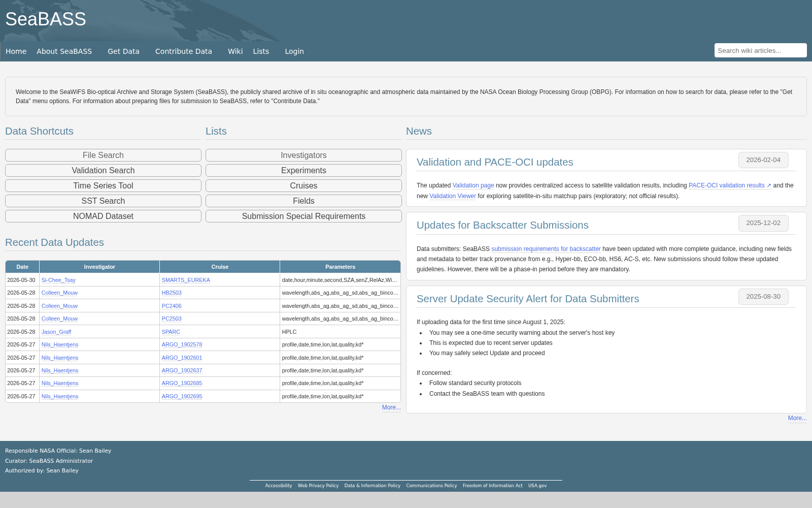Open the File Search shortcut
Image resolution: width=812 pixels, height=508 pixels.
click(103, 155)
